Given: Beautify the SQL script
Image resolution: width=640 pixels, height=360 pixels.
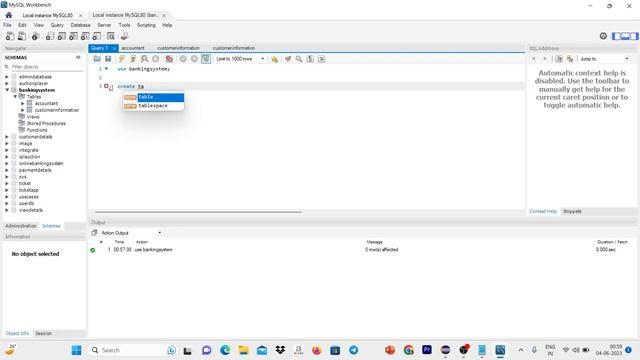Looking at the screenshot, I should click(x=288, y=59).
